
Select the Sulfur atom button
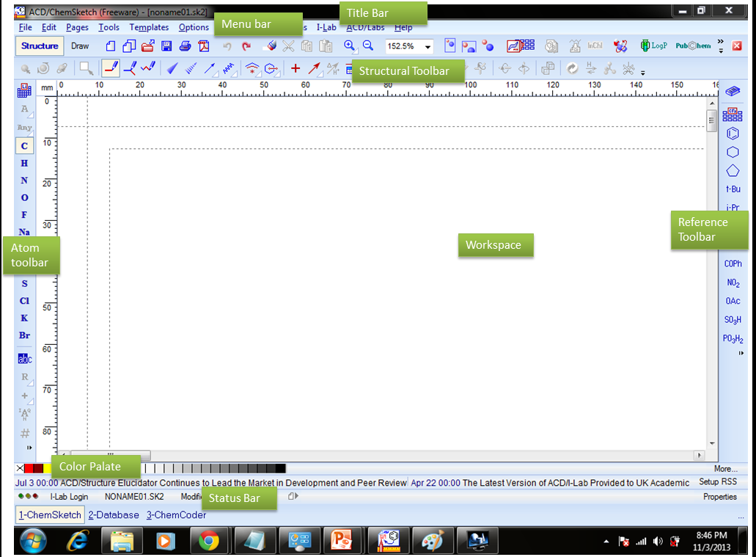click(24, 283)
